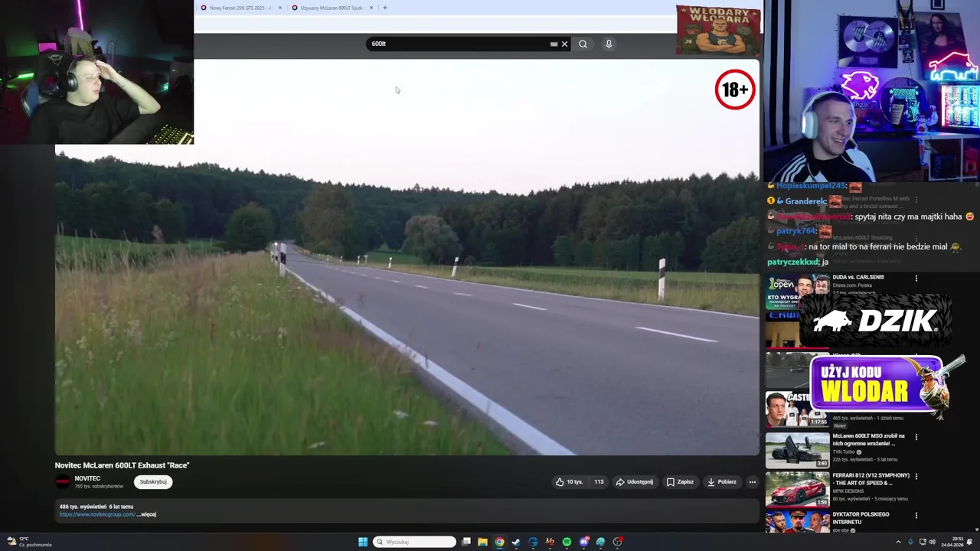Click patryczekkxd chat message
The image size is (980, 551).
point(798,262)
